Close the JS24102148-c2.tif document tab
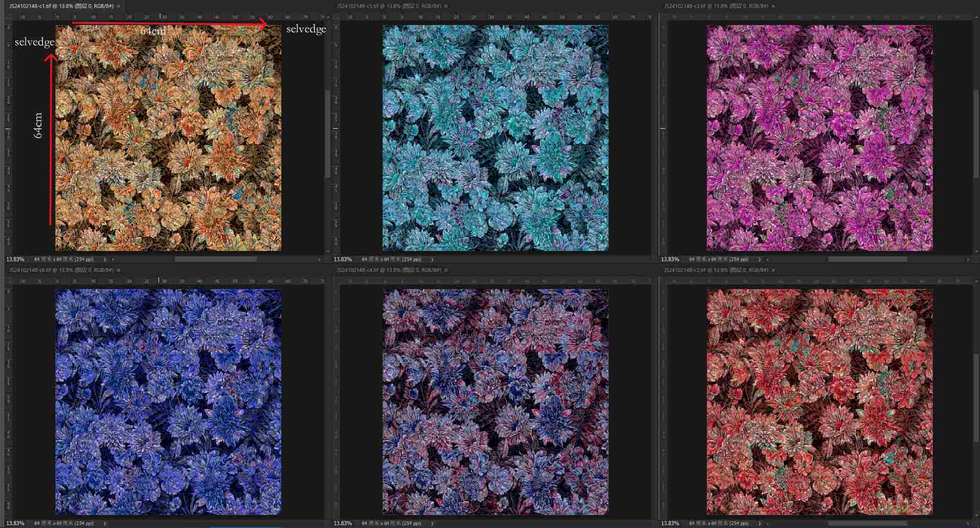 (x=773, y=270)
